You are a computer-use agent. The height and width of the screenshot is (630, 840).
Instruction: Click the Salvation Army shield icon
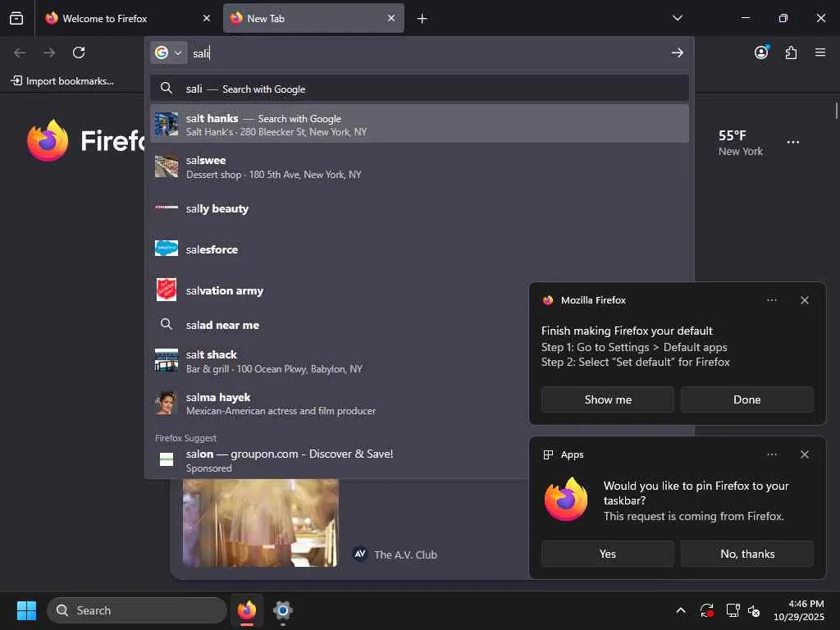click(x=167, y=290)
